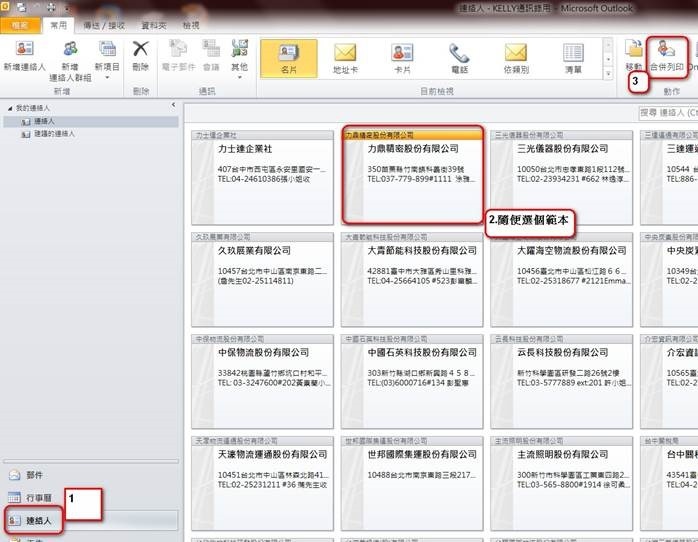
Task: Select the 中保物流股份有限公司 business card
Action: pyautogui.click(x=262, y=381)
